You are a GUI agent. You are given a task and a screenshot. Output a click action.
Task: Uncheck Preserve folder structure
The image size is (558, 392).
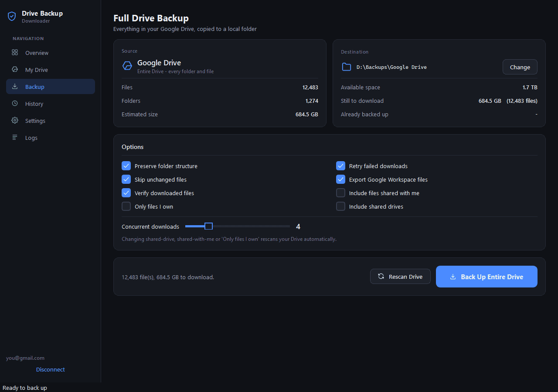click(x=126, y=166)
